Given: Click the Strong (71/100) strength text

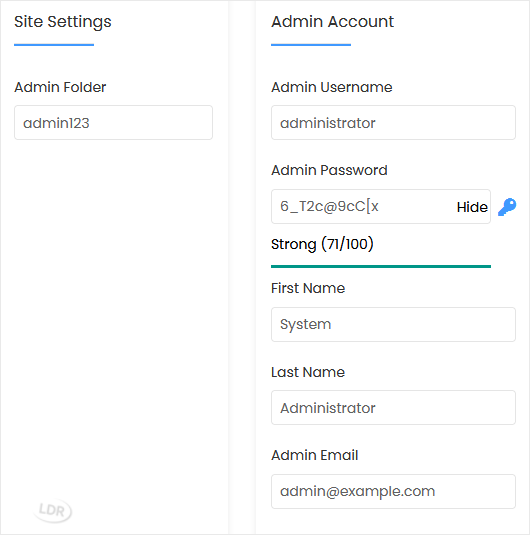Looking at the screenshot, I should (x=322, y=244).
